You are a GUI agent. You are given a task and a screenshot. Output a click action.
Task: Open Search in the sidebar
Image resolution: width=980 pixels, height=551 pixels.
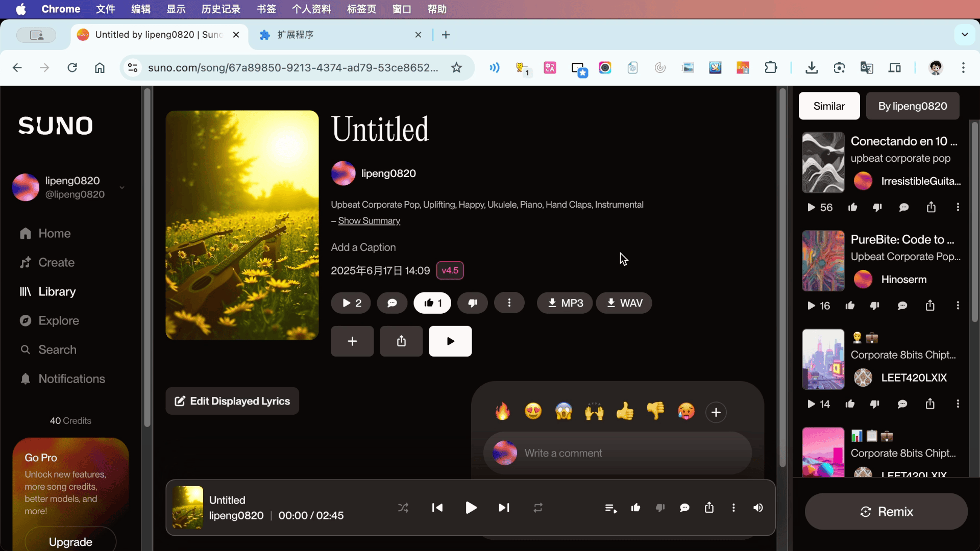coord(48,349)
